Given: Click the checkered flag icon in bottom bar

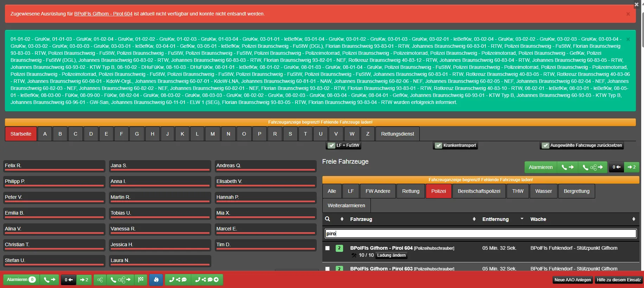Looking at the screenshot, I should (x=141, y=280).
